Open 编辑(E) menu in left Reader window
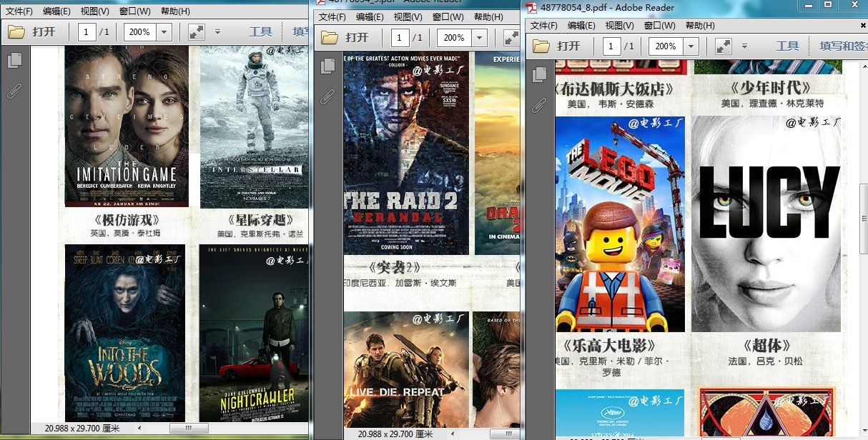The height and width of the screenshot is (440, 868). pyautogui.click(x=56, y=11)
